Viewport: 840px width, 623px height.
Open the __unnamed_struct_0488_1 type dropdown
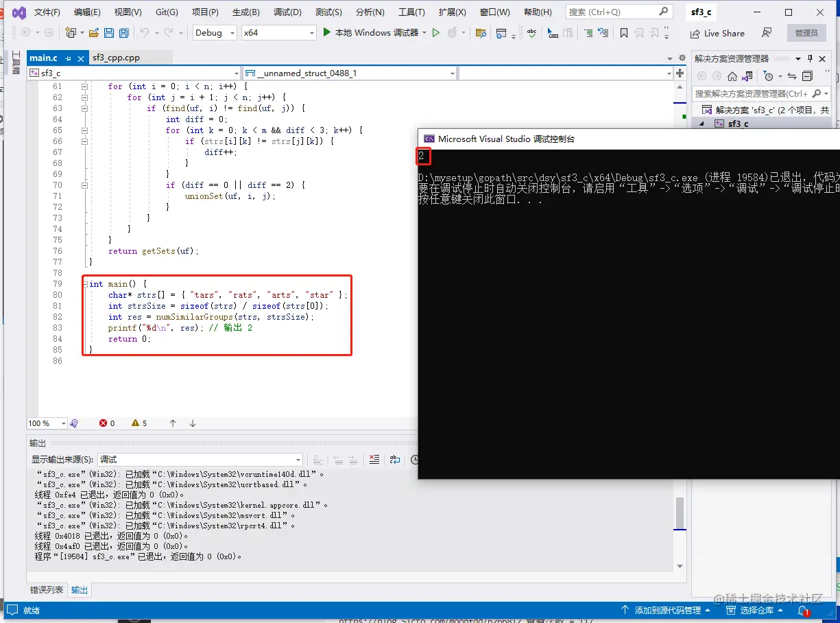coord(350,73)
